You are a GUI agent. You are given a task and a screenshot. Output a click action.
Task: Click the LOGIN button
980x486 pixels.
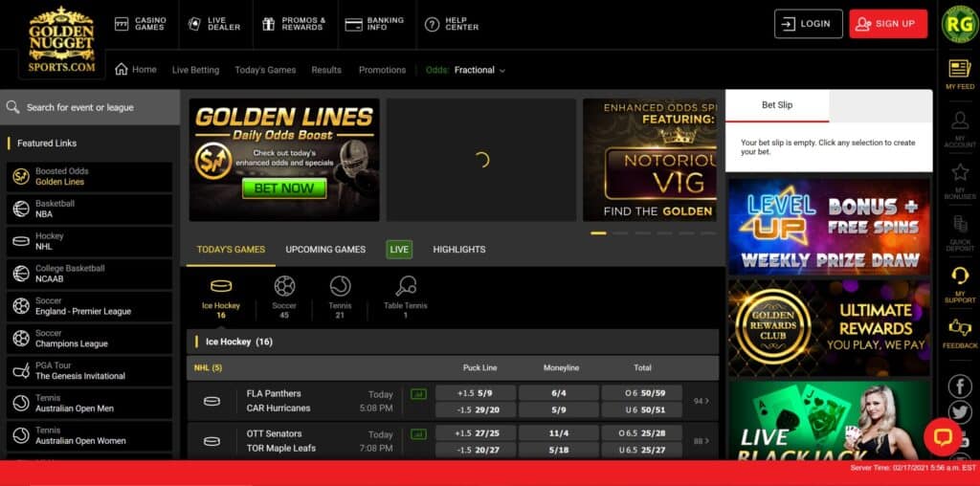pos(808,24)
